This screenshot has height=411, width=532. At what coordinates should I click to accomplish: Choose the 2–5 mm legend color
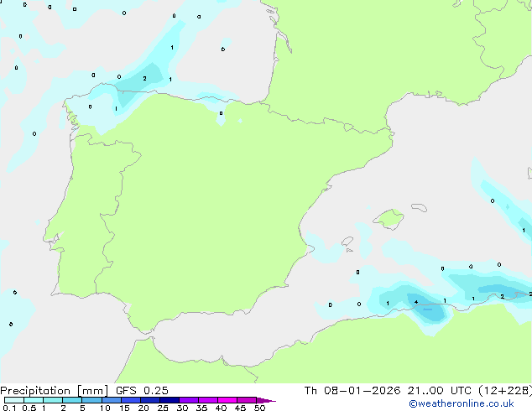pos(72,400)
